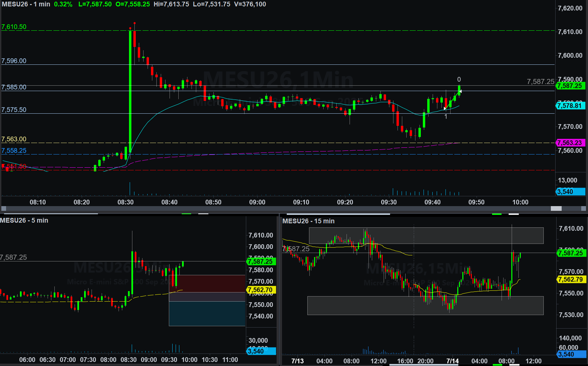This screenshot has width=588, height=366.
Task: Click the Hi=7,613.75 high readout
Action: (x=171, y=4)
